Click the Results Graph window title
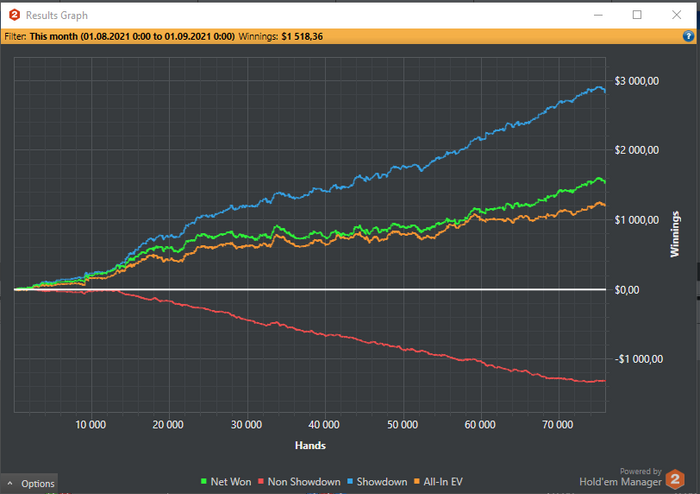Viewport: 700px width, 494px height. [57, 15]
